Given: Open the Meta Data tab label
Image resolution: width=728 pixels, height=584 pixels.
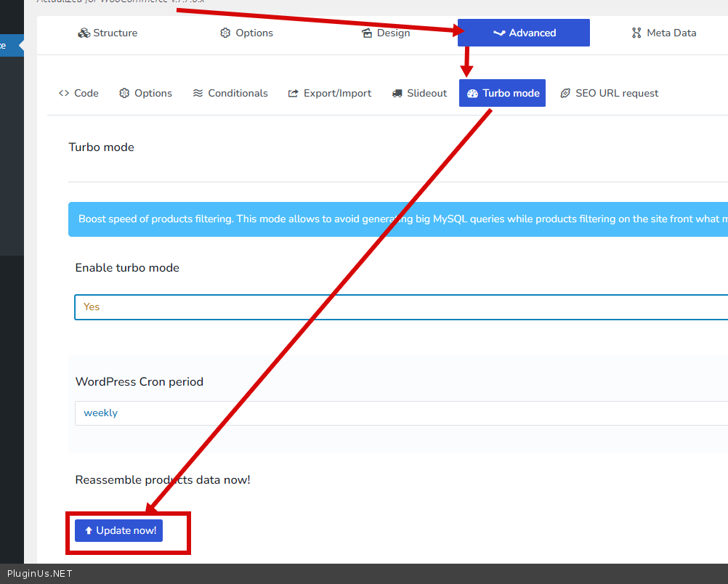Looking at the screenshot, I should 671,33.
